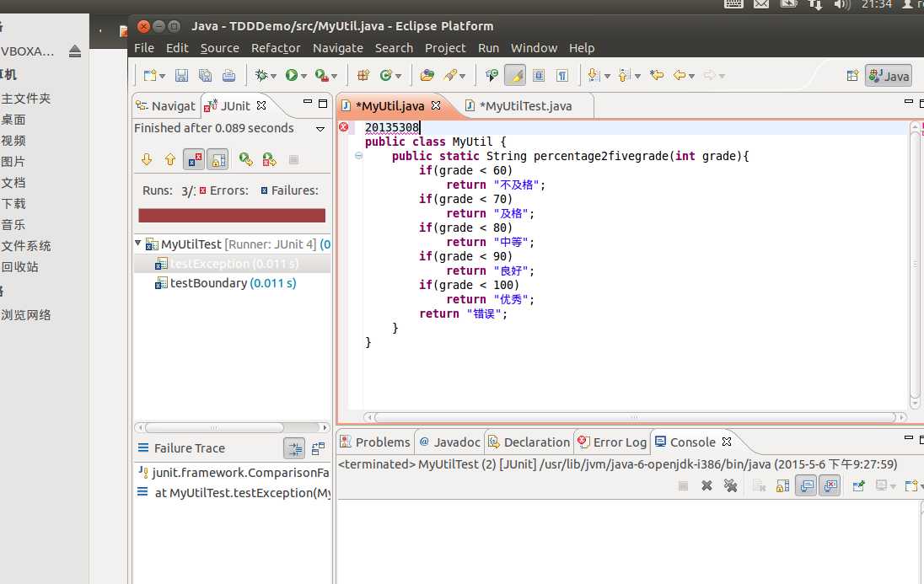The height and width of the screenshot is (584, 924).
Task: Switch to MyUtilTest.java editor tab
Action: point(518,106)
